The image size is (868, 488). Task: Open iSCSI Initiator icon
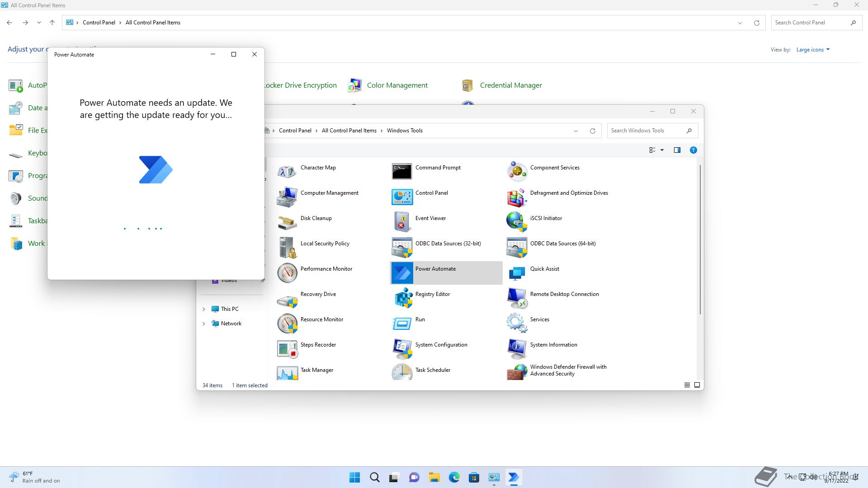pyautogui.click(x=517, y=222)
